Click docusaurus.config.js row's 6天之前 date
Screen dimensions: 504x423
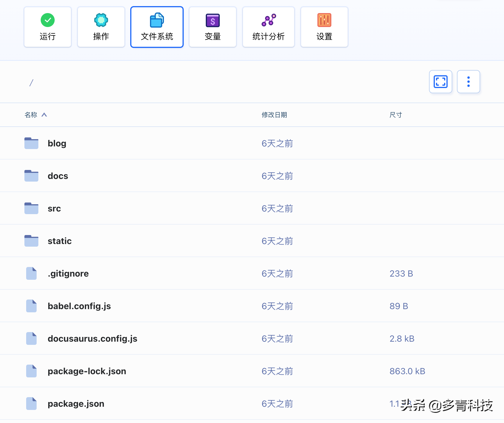point(277,338)
